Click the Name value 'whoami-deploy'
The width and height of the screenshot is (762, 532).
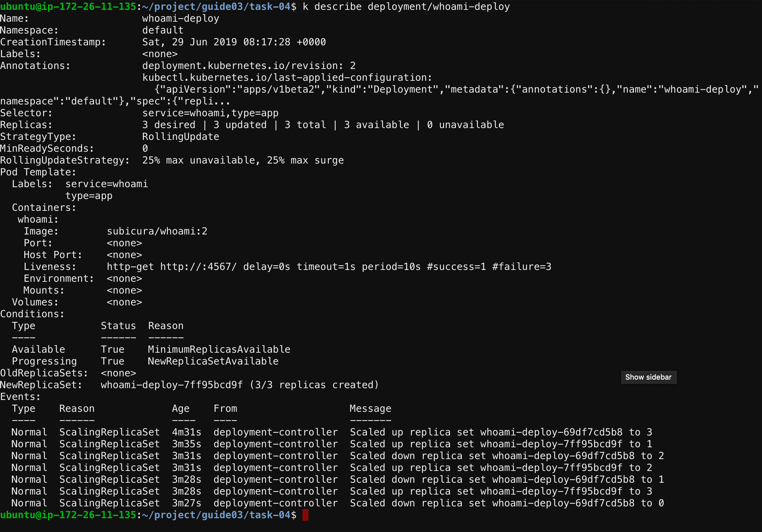pyautogui.click(x=181, y=19)
